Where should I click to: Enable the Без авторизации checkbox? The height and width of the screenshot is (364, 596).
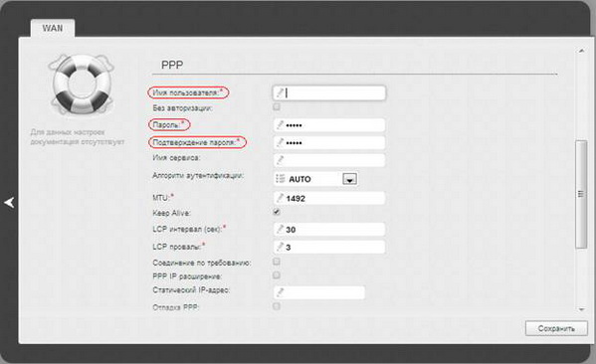277,107
